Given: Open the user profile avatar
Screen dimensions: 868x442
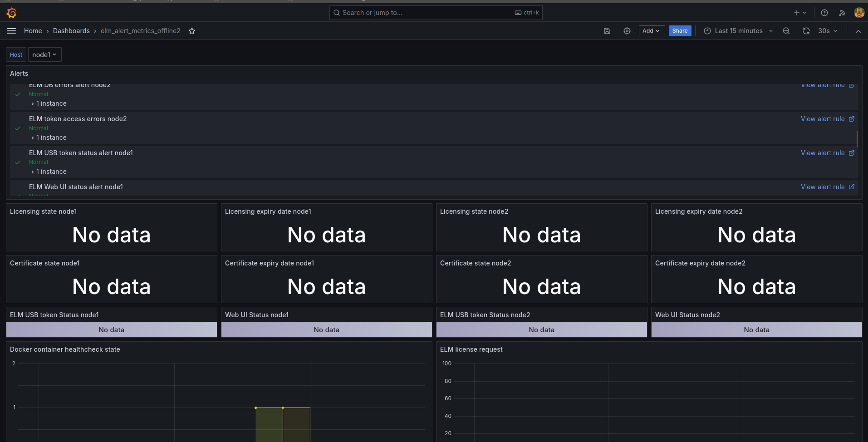Looking at the screenshot, I should pos(859,13).
